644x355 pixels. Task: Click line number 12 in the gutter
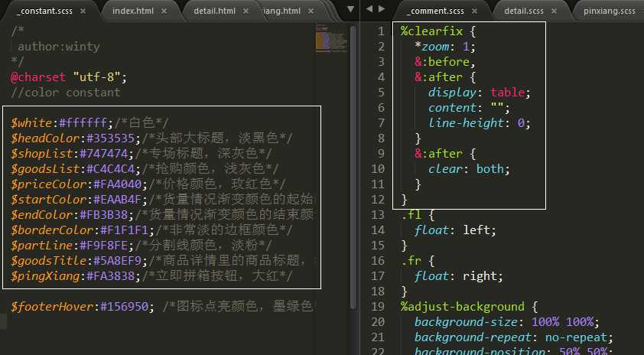(377, 199)
